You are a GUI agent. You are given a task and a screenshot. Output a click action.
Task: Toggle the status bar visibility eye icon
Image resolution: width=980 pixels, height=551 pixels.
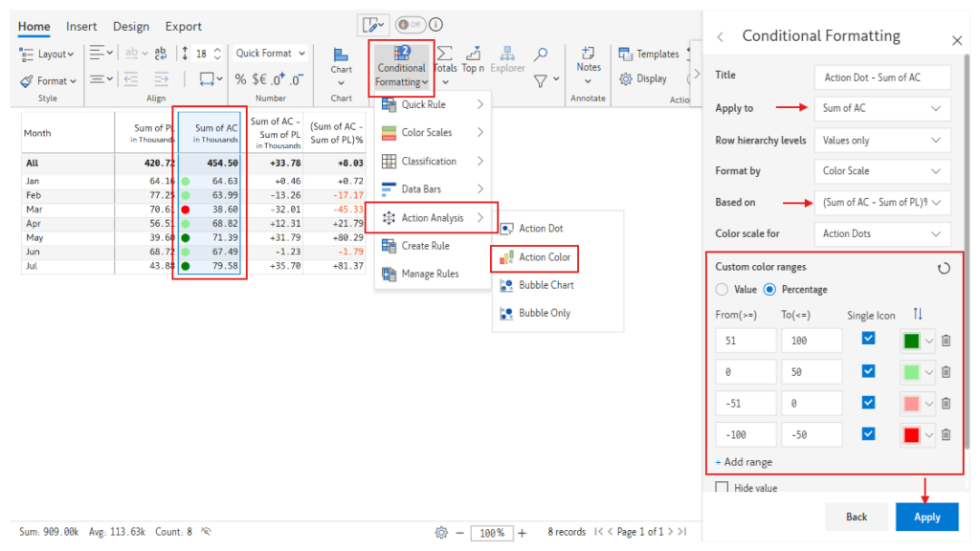click(x=206, y=532)
